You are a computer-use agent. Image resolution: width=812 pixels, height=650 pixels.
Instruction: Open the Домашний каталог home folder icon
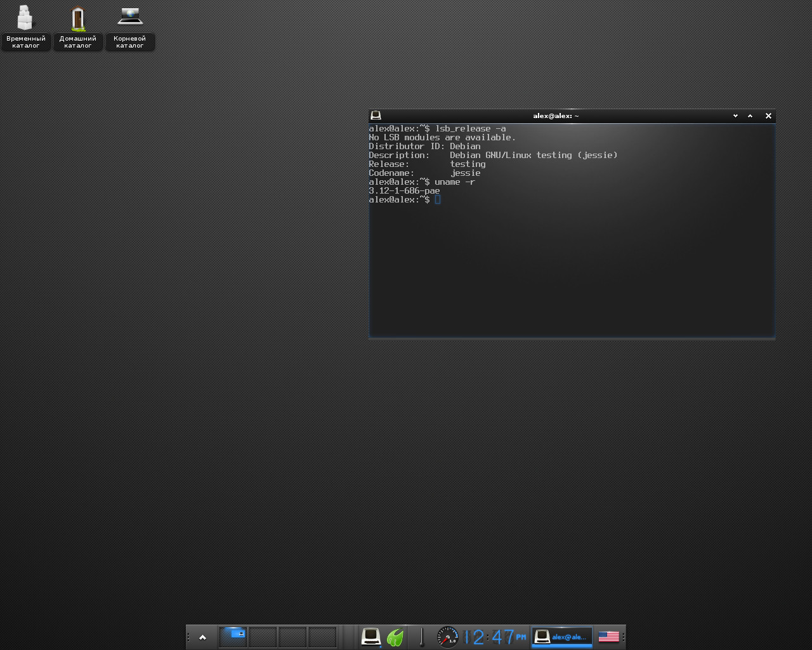pyautogui.click(x=78, y=19)
